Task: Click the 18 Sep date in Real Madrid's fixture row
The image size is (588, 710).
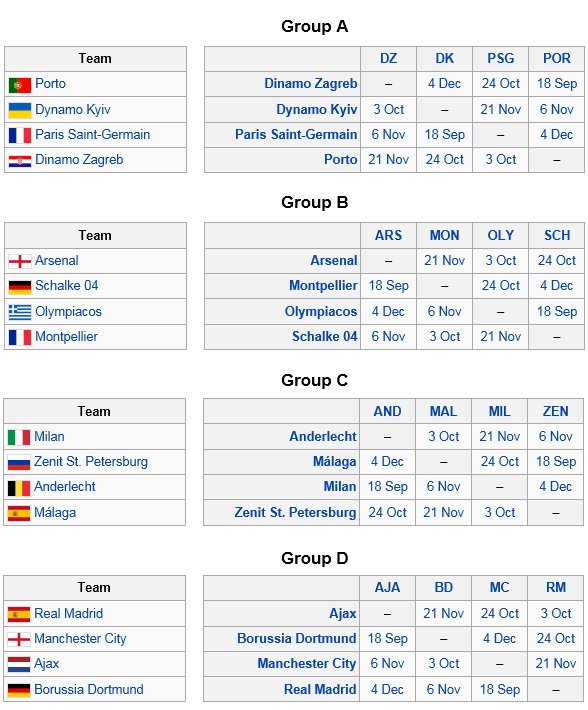Action: [500, 689]
